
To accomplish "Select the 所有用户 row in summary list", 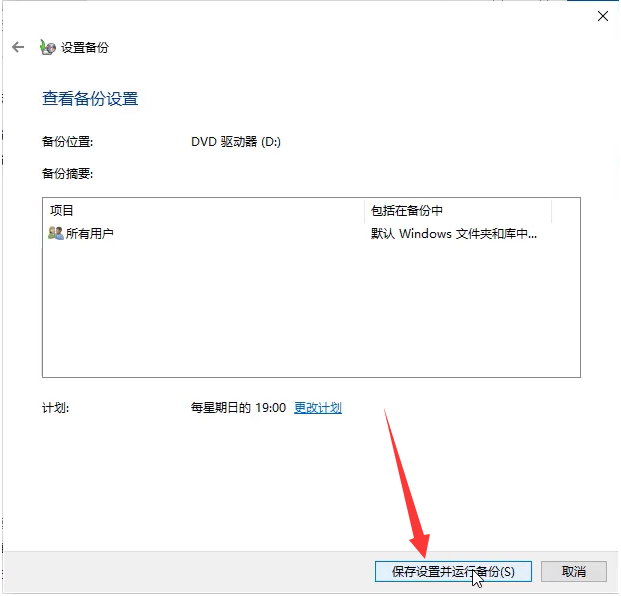I will point(90,233).
